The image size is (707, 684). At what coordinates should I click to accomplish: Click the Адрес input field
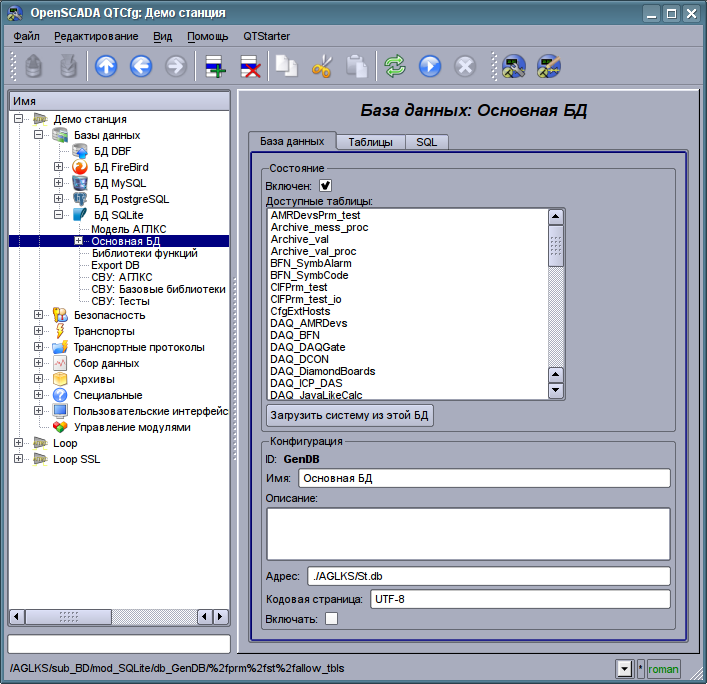(489, 576)
